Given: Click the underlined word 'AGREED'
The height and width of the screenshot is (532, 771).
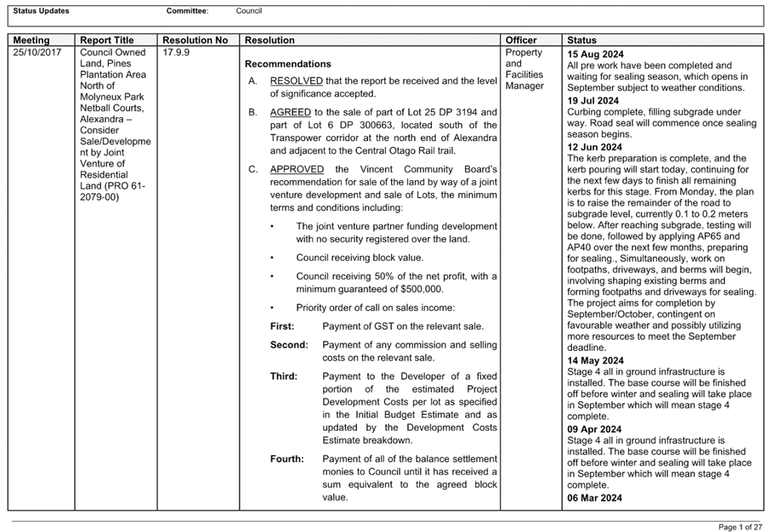Looking at the screenshot, I should click(290, 112).
